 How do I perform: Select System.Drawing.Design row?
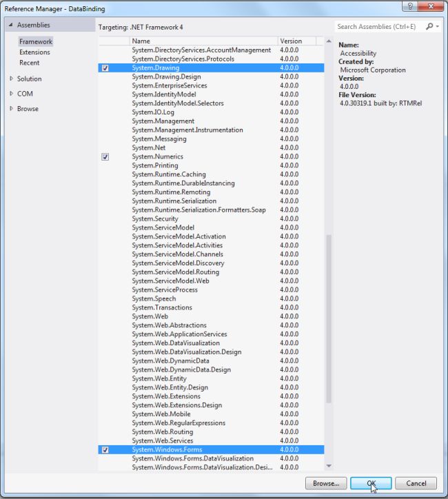pos(211,77)
